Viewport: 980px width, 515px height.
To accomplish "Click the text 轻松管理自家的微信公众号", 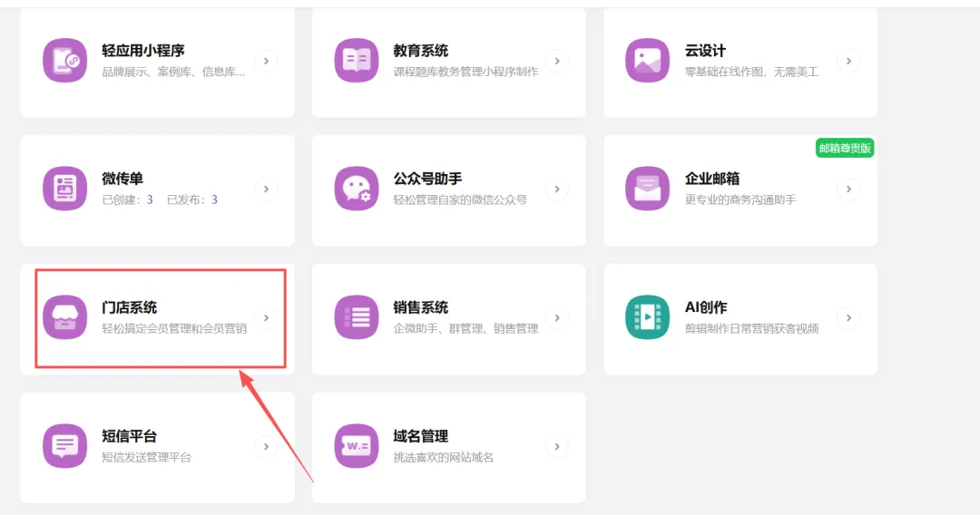I will pos(460,199).
